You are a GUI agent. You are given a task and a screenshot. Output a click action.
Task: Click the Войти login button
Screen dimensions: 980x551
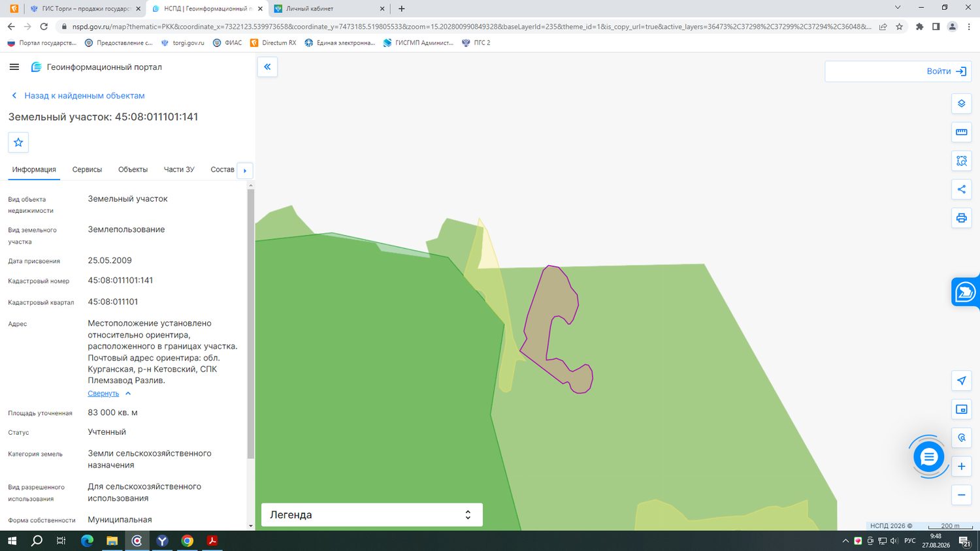coord(897,71)
